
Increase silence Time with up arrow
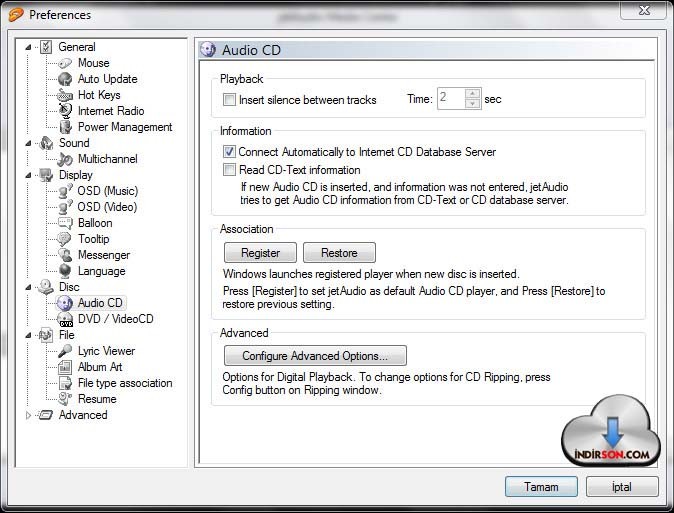[x=472, y=93]
